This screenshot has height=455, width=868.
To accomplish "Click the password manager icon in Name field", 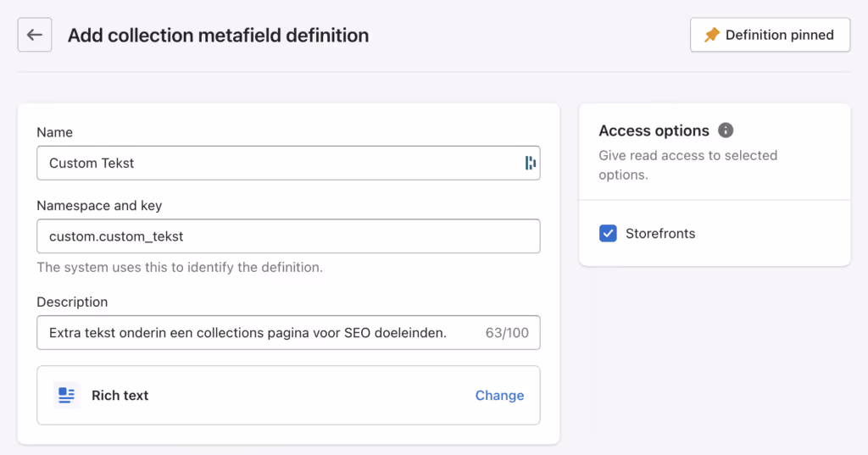I will point(531,163).
